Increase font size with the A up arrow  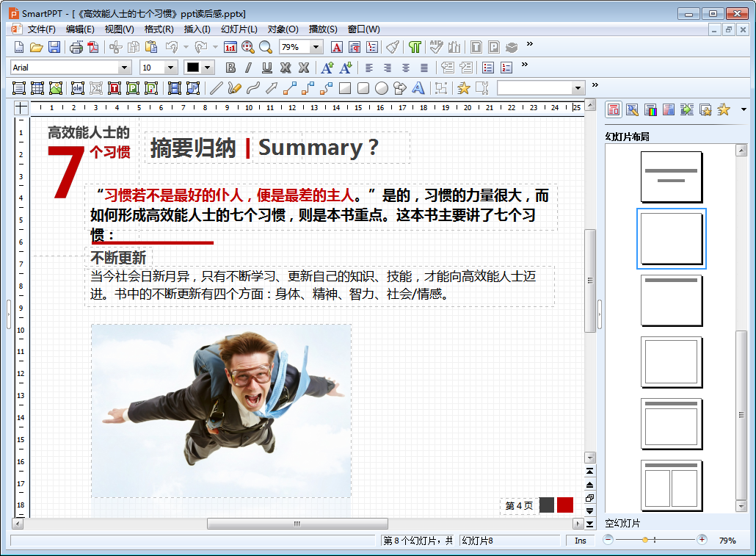pyautogui.click(x=327, y=68)
